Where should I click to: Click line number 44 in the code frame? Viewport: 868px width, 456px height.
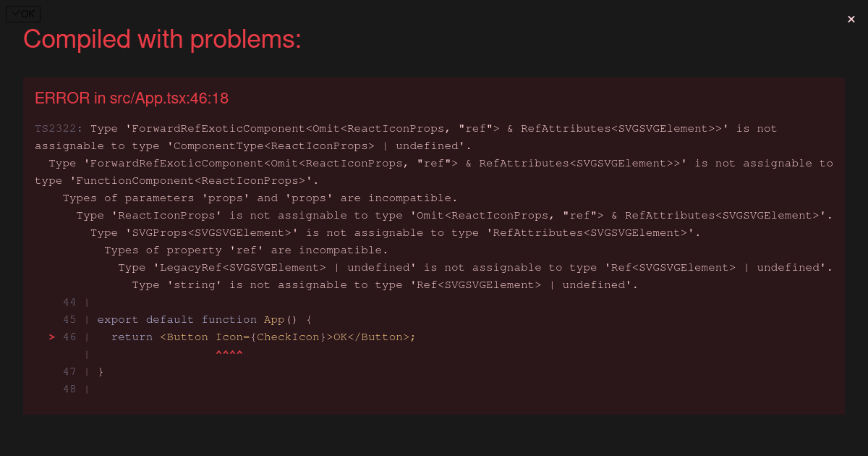69,303
